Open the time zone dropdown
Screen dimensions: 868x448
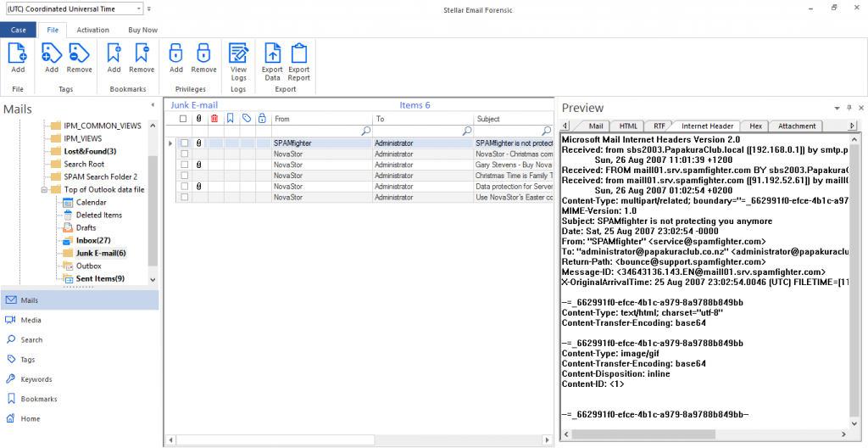pos(138,8)
